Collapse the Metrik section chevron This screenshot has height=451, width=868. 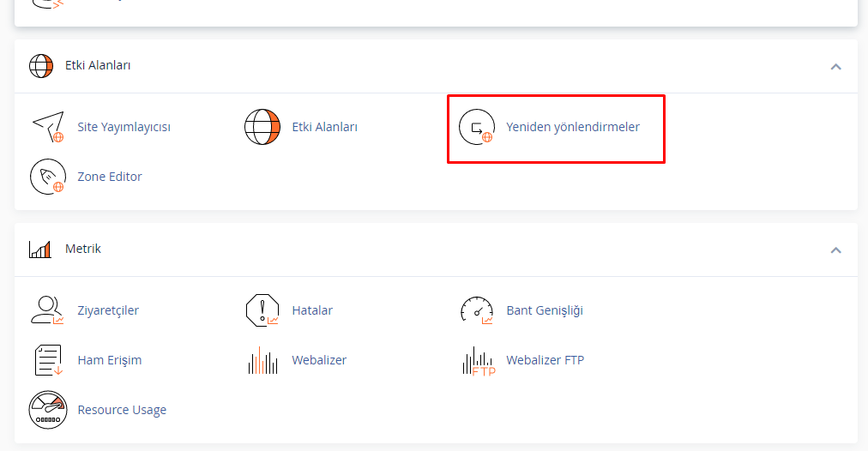coord(835,250)
